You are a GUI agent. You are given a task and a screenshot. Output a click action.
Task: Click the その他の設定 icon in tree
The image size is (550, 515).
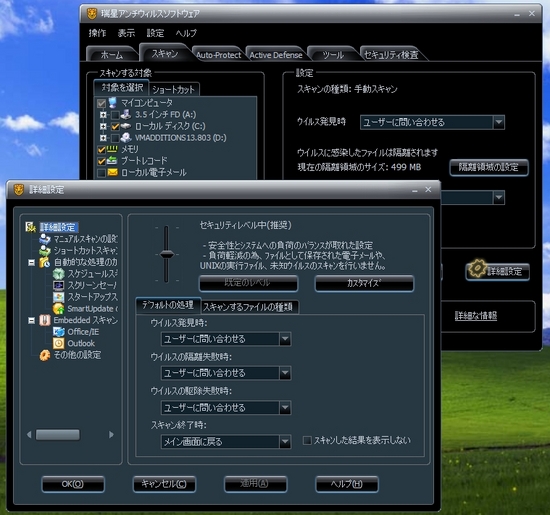pos(45,355)
